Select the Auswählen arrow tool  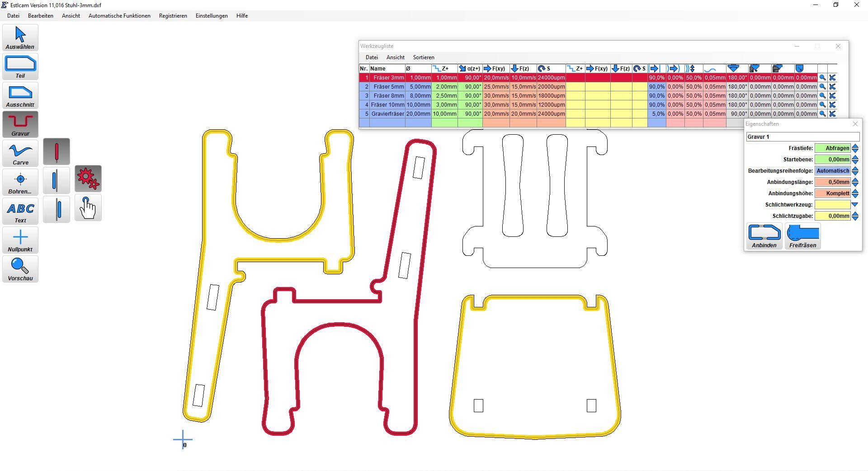click(20, 38)
